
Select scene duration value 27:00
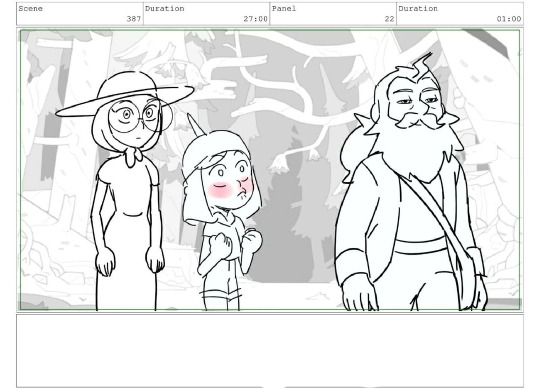(256, 19)
